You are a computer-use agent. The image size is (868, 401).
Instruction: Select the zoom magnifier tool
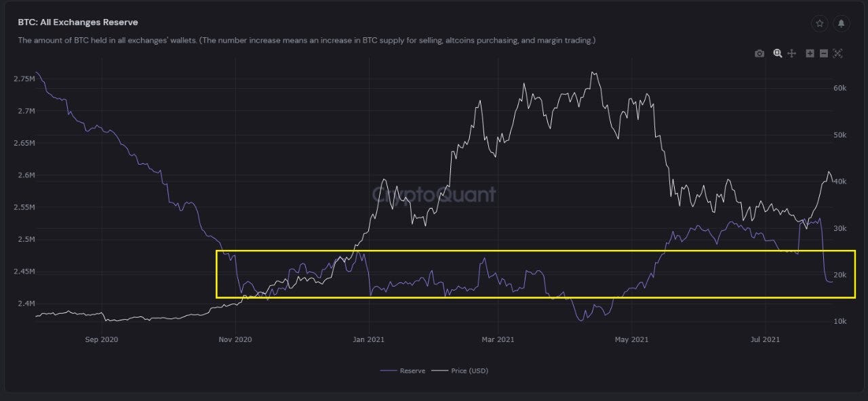click(x=777, y=54)
